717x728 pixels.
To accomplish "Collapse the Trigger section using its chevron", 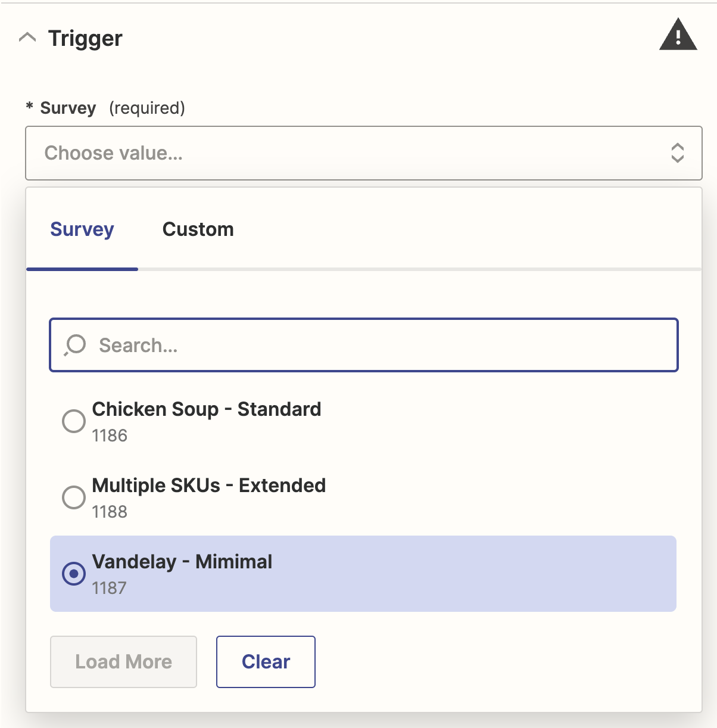I will [27, 38].
